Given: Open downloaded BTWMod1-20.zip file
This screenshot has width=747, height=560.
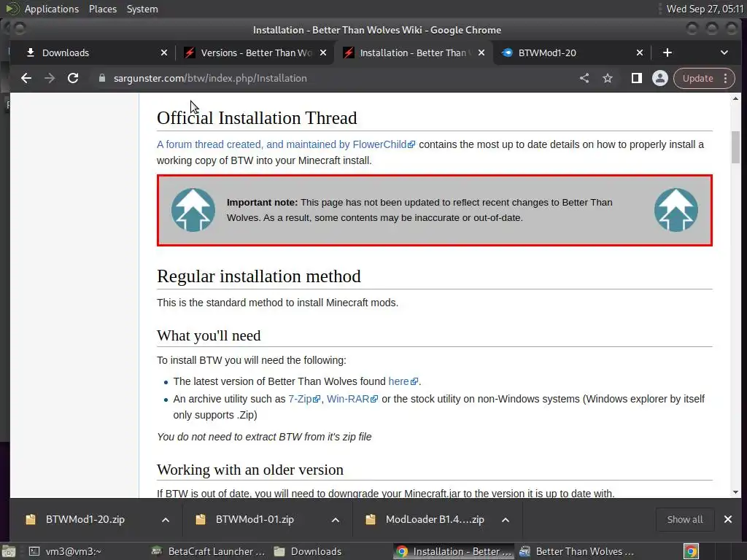Looking at the screenshot, I should 85,519.
